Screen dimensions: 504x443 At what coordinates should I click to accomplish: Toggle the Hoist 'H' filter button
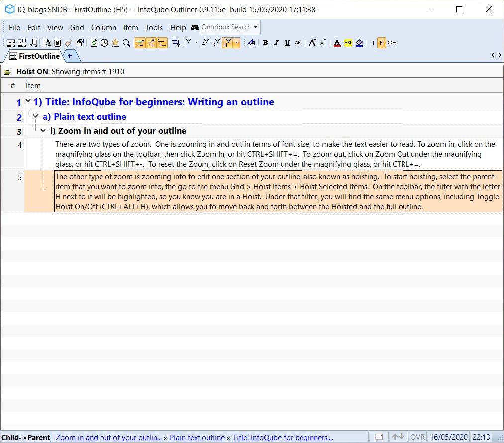click(227, 43)
